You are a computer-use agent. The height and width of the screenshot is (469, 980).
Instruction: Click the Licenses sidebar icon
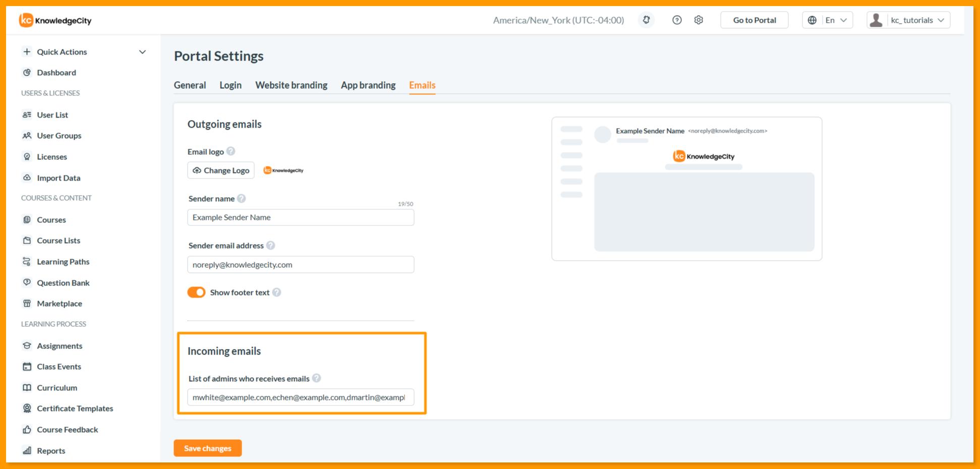[x=27, y=157]
